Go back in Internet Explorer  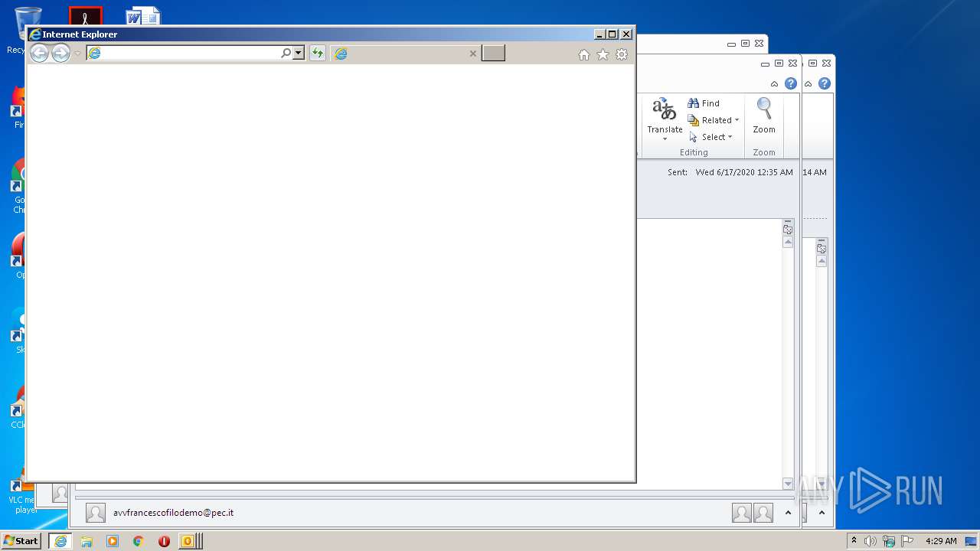coord(39,53)
